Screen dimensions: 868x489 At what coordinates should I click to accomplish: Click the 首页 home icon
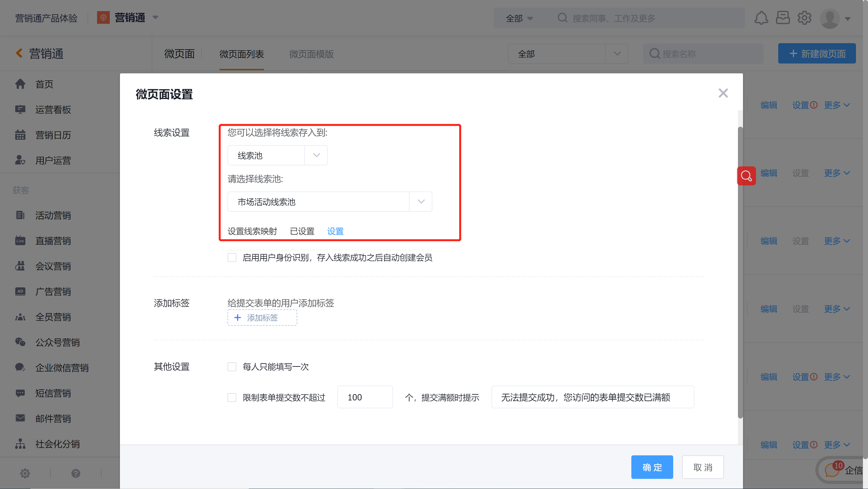tap(20, 84)
